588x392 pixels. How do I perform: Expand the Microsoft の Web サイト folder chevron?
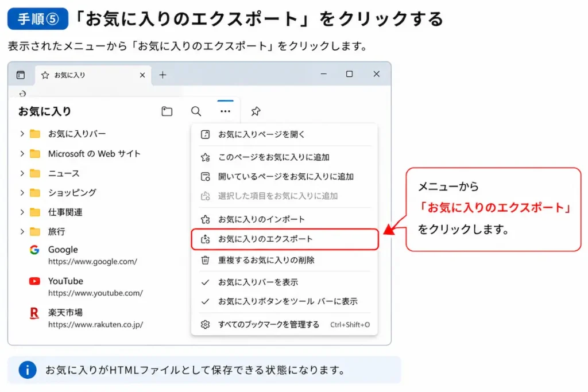point(22,154)
